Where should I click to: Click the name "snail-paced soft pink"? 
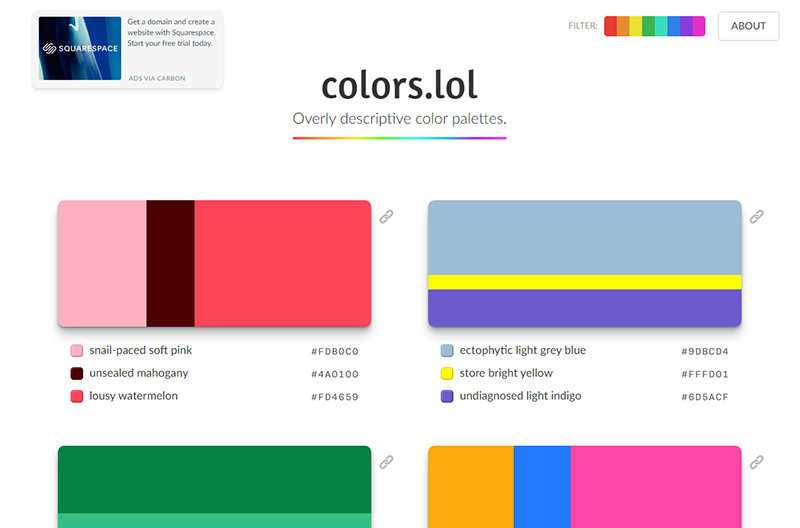(x=141, y=350)
